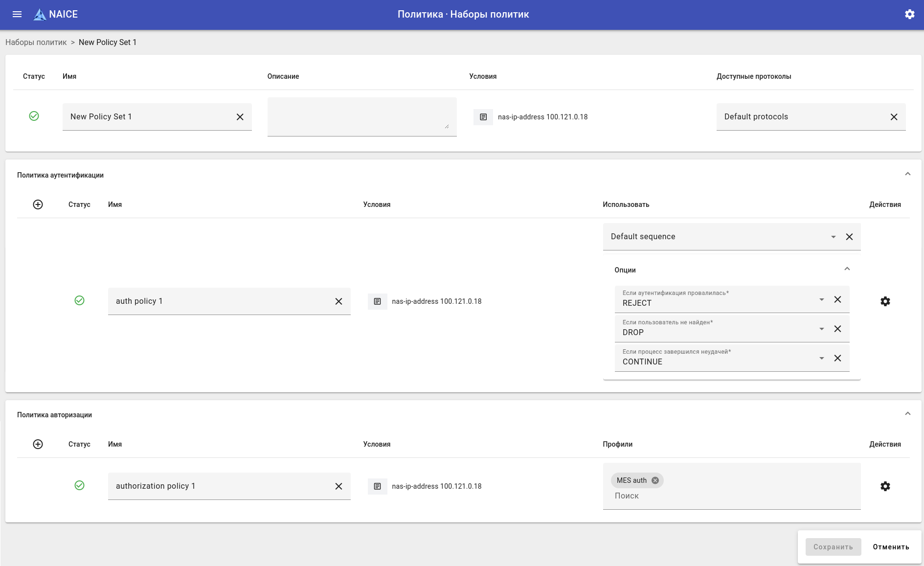Open actions gear for authorization policy 1
The height and width of the screenshot is (566, 924).
click(885, 486)
